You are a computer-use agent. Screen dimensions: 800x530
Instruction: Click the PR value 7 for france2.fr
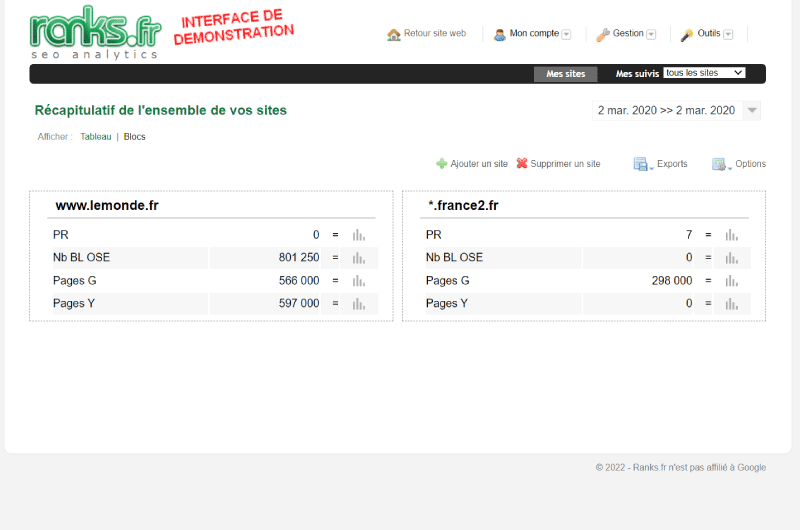click(x=689, y=235)
